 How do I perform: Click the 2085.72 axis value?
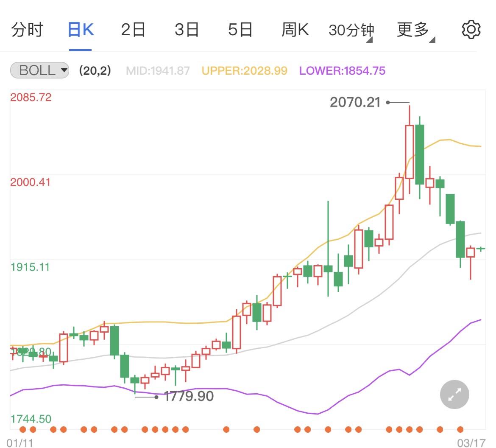coord(31,97)
